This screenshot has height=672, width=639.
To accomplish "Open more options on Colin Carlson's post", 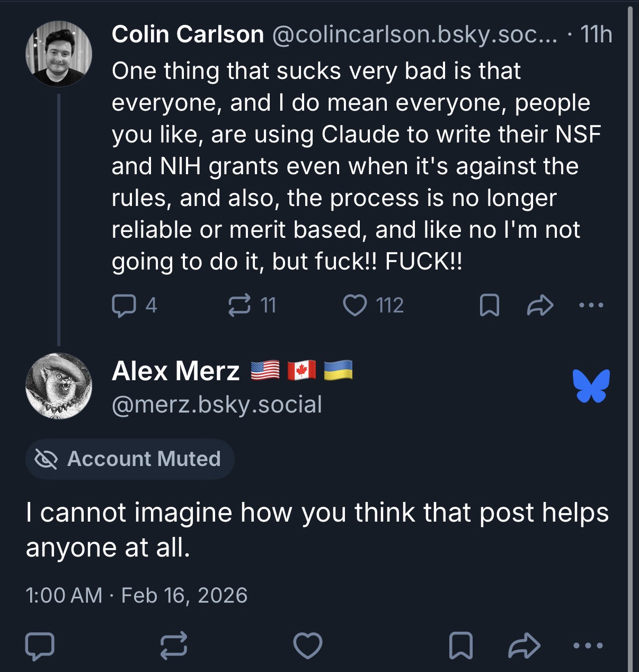I will [x=591, y=306].
